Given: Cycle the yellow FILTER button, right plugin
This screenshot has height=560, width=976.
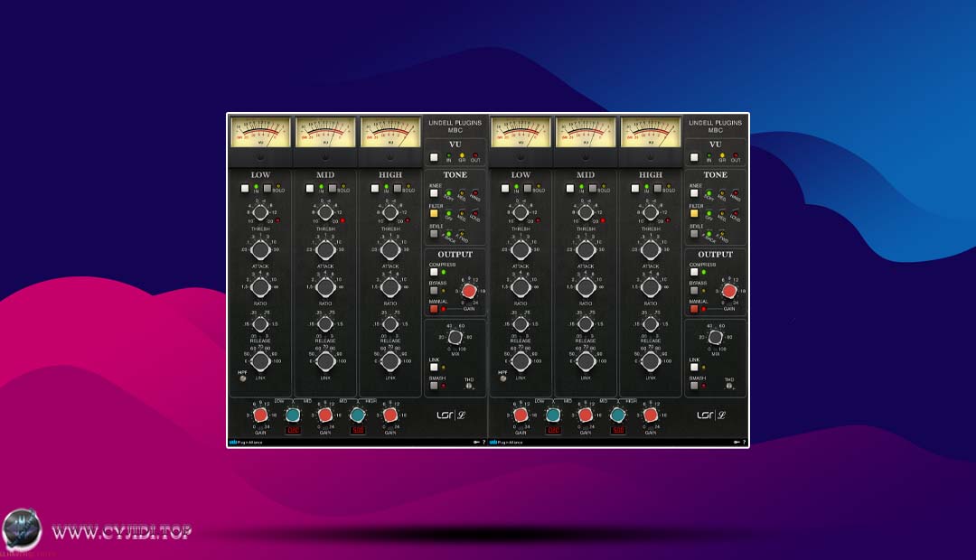Looking at the screenshot, I should (x=694, y=213).
